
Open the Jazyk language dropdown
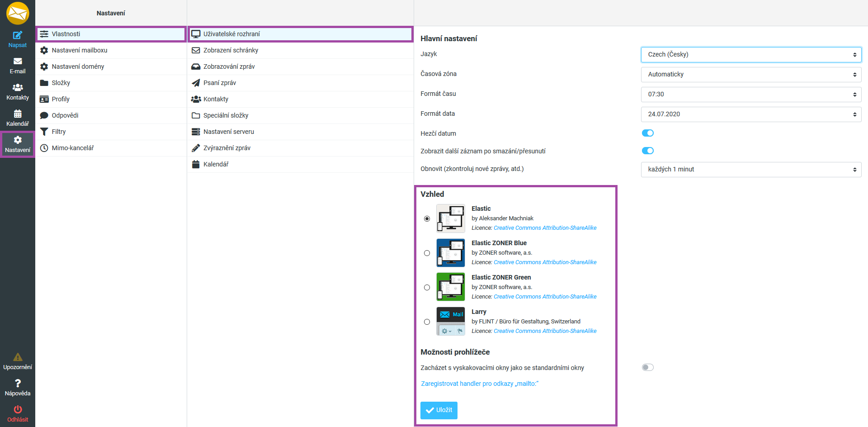tap(750, 54)
